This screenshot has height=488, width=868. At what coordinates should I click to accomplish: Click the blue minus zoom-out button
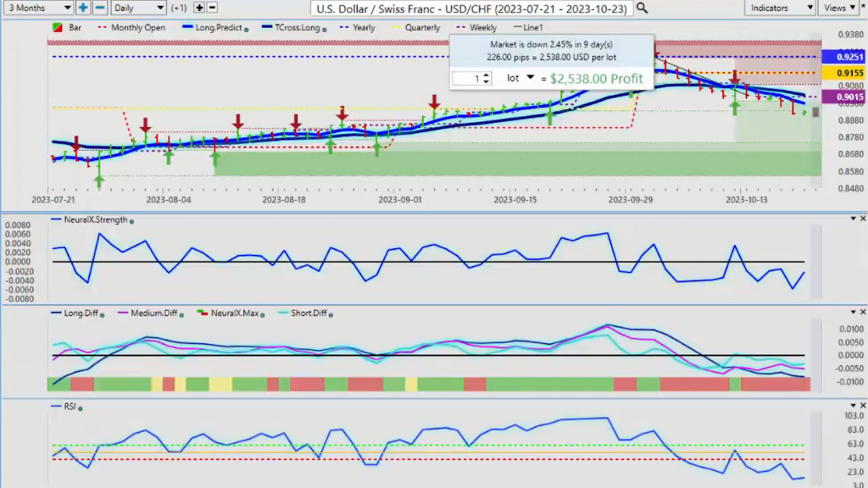100,8
